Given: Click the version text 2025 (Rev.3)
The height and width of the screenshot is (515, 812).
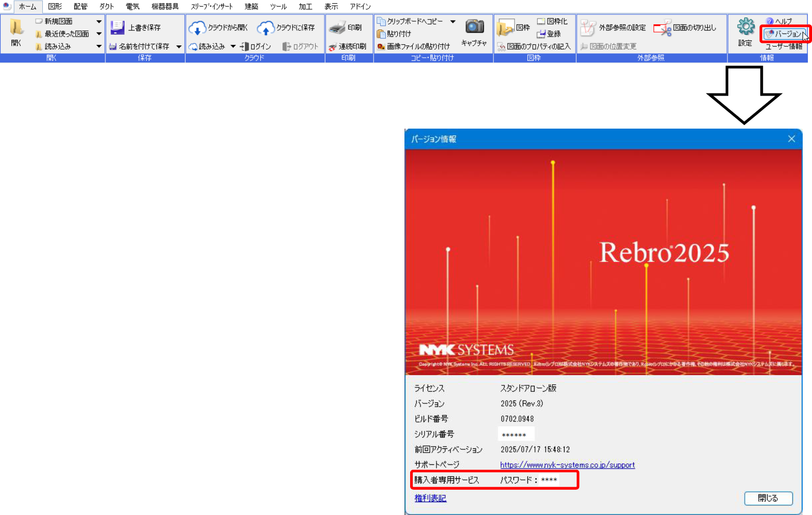Looking at the screenshot, I should point(522,403).
